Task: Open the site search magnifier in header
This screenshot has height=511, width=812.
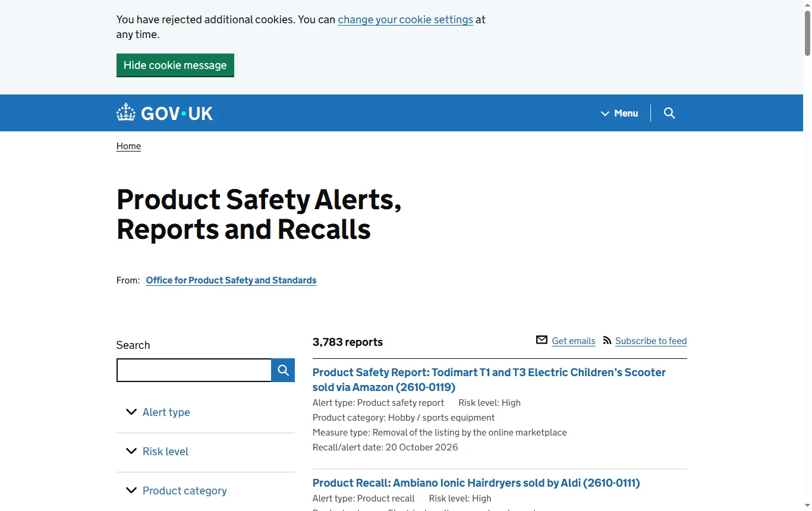Action: (x=669, y=113)
